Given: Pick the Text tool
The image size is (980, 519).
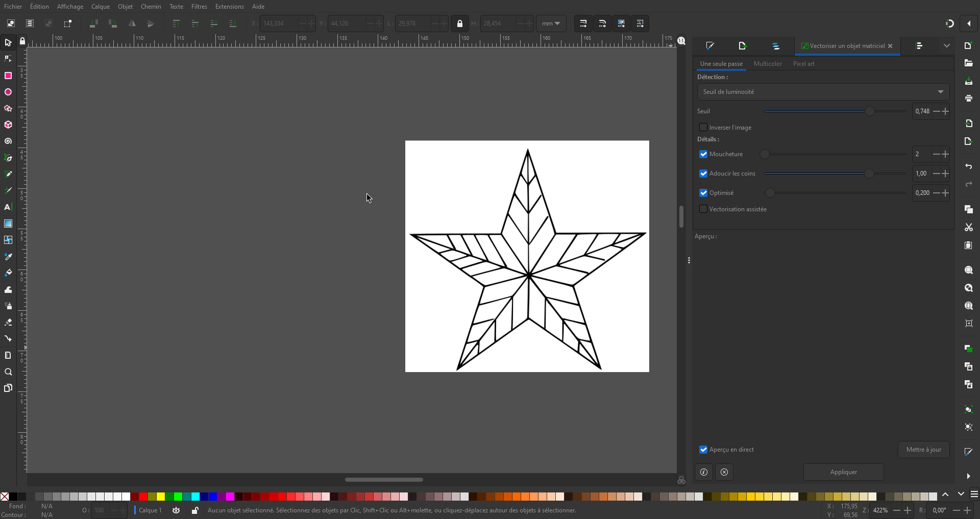Looking at the screenshot, I should tap(8, 207).
